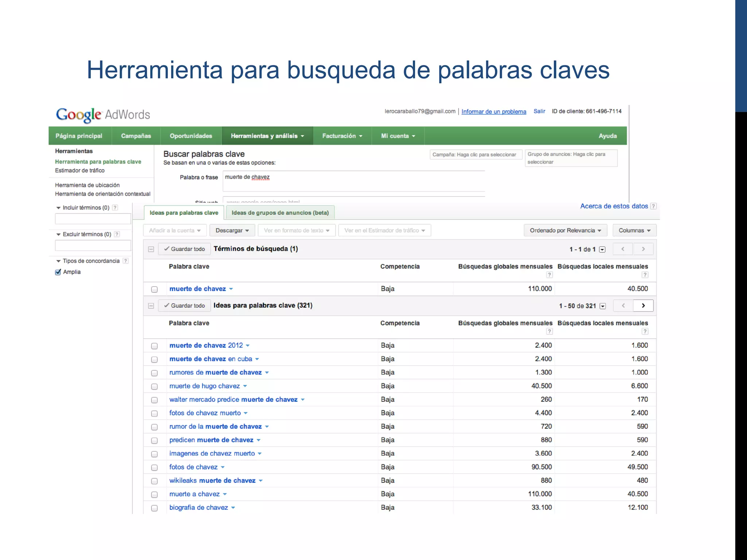Screen dimensions: 747x560
Task: Open Estimador de tráfico in sidebar
Action: [80, 171]
